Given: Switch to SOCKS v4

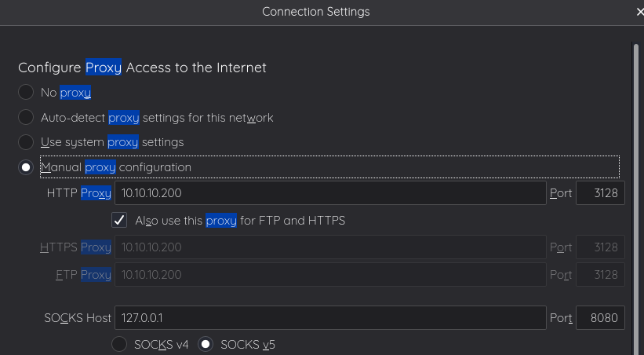Looking at the screenshot, I should click(119, 344).
